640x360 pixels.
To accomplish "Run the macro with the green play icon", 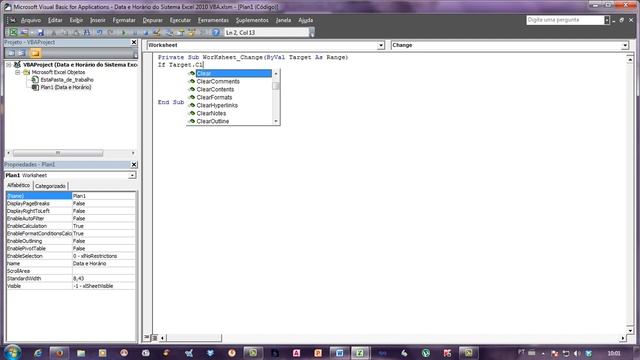I will tap(124, 32).
